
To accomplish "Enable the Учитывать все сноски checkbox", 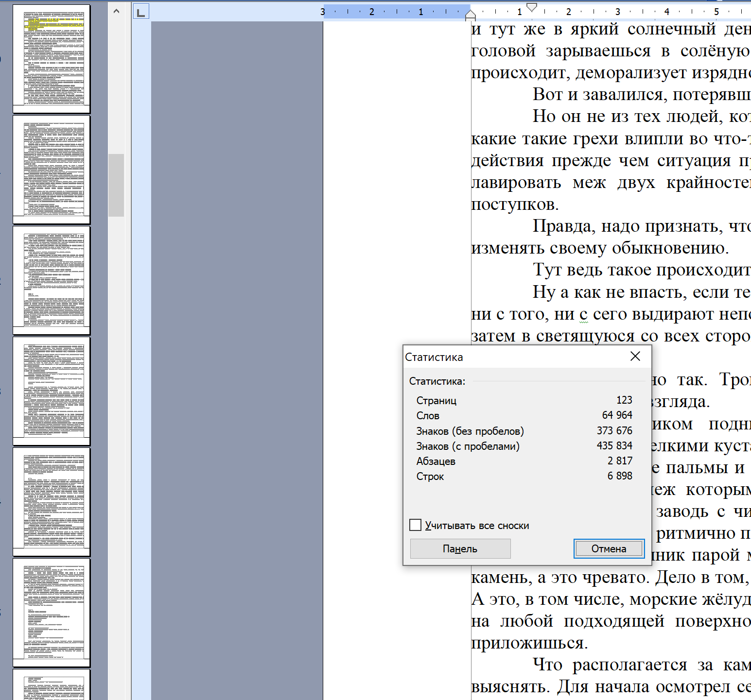I will point(416,525).
